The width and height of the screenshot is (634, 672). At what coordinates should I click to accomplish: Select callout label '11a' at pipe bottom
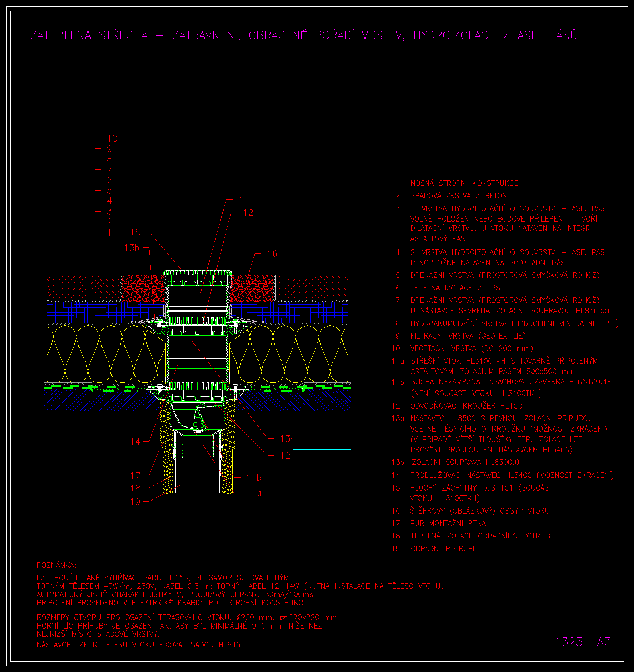tap(254, 493)
